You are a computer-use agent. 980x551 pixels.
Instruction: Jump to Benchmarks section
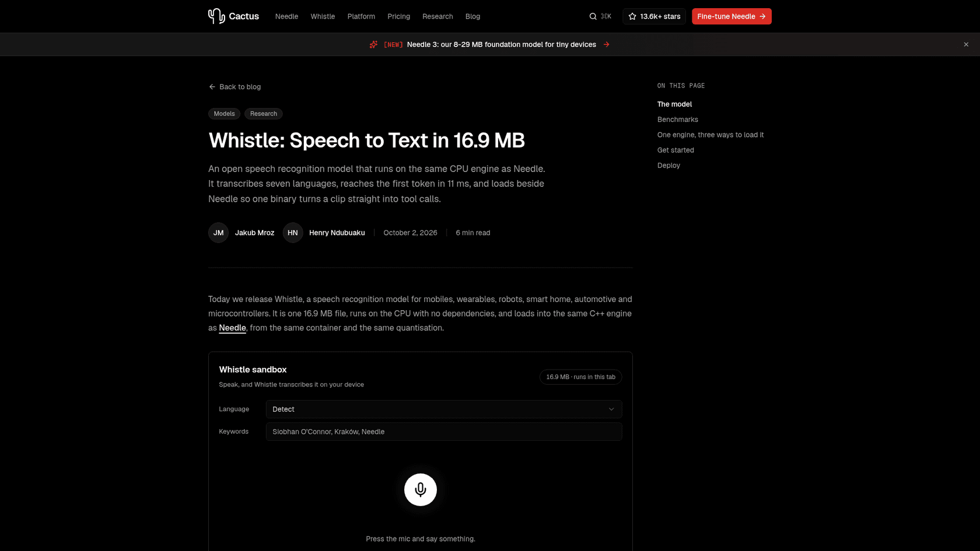point(677,120)
